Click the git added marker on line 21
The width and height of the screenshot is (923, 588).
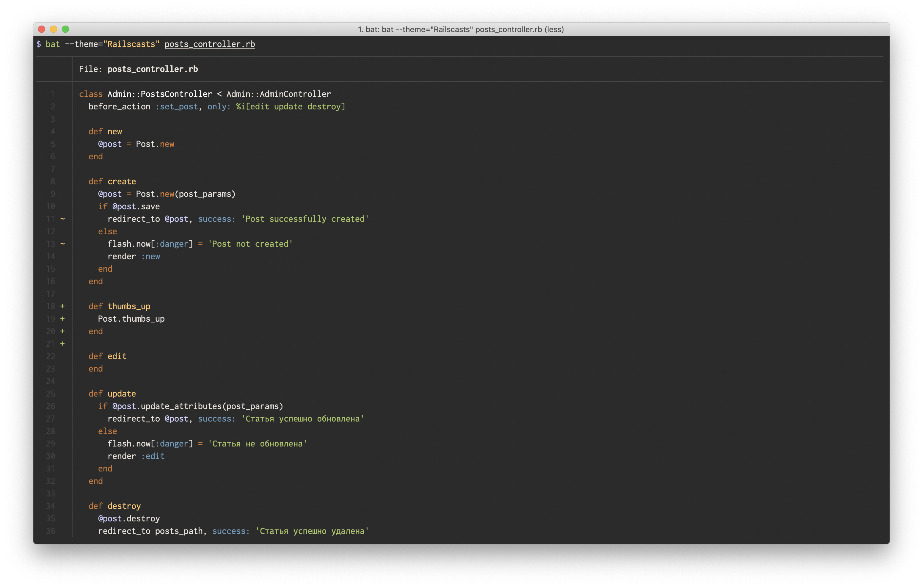click(x=62, y=344)
